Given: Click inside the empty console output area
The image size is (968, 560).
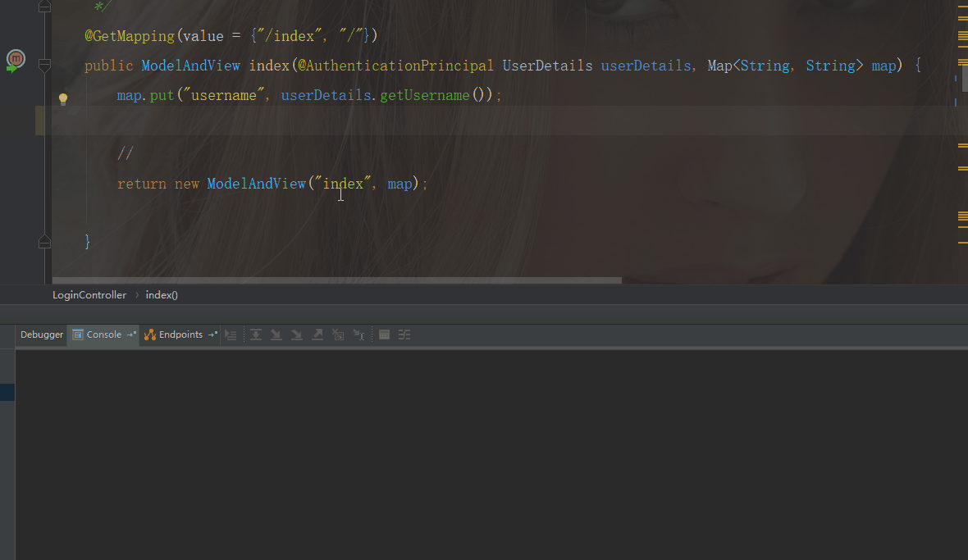Looking at the screenshot, I should click(491, 454).
